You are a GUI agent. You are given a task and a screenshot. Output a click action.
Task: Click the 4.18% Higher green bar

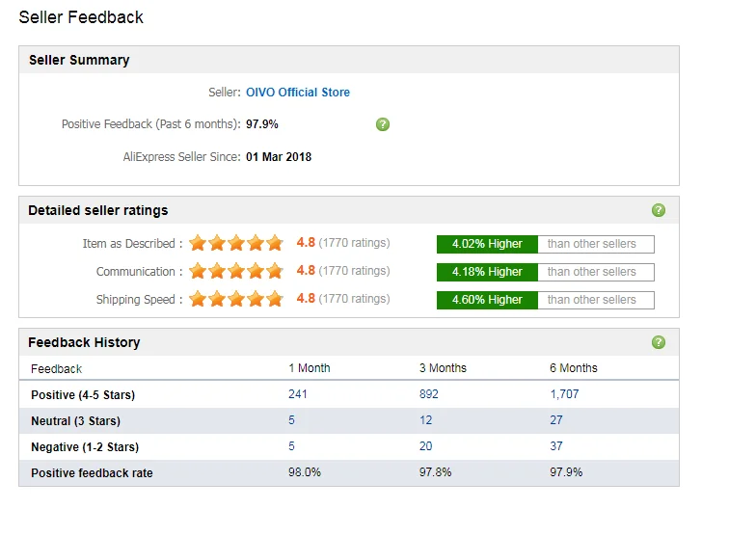487,272
